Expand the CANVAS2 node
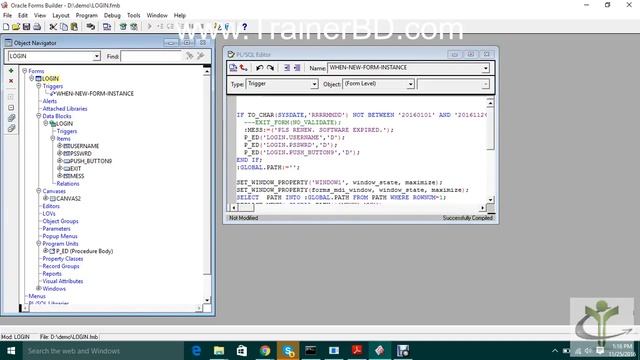This screenshot has height=360, width=640. [46, 198]
